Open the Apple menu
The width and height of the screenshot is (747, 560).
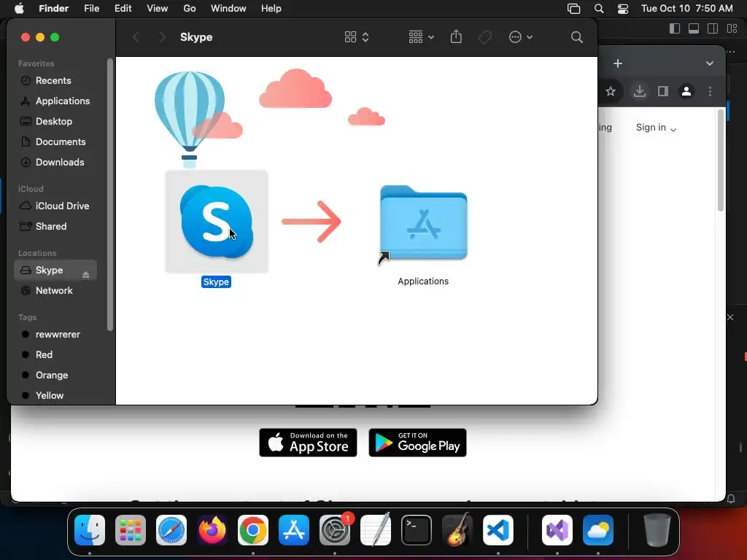tap(19, 9)
